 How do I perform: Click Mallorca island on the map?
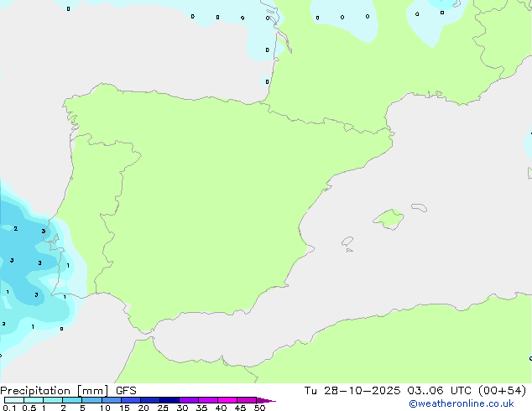tap(389, 219)
